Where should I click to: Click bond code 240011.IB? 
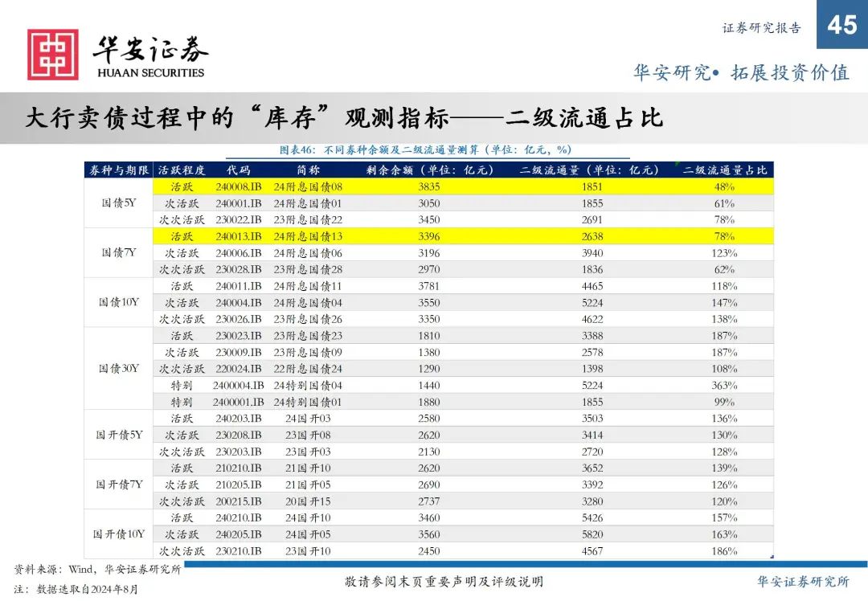coord(239,286)
